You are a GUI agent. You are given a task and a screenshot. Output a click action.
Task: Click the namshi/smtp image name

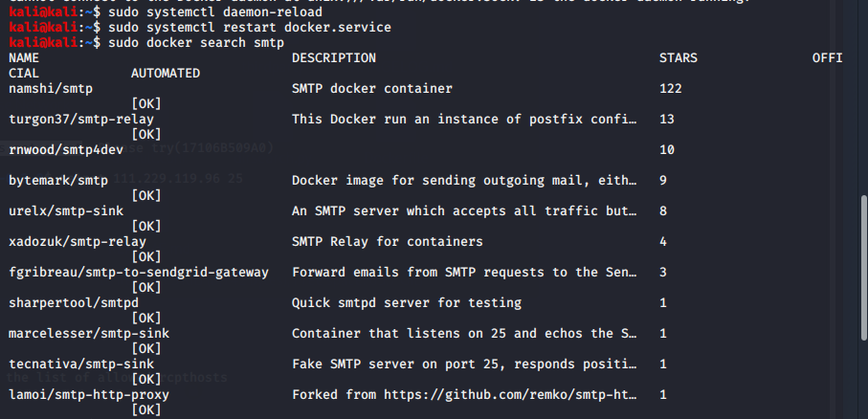tap(51, 89)
